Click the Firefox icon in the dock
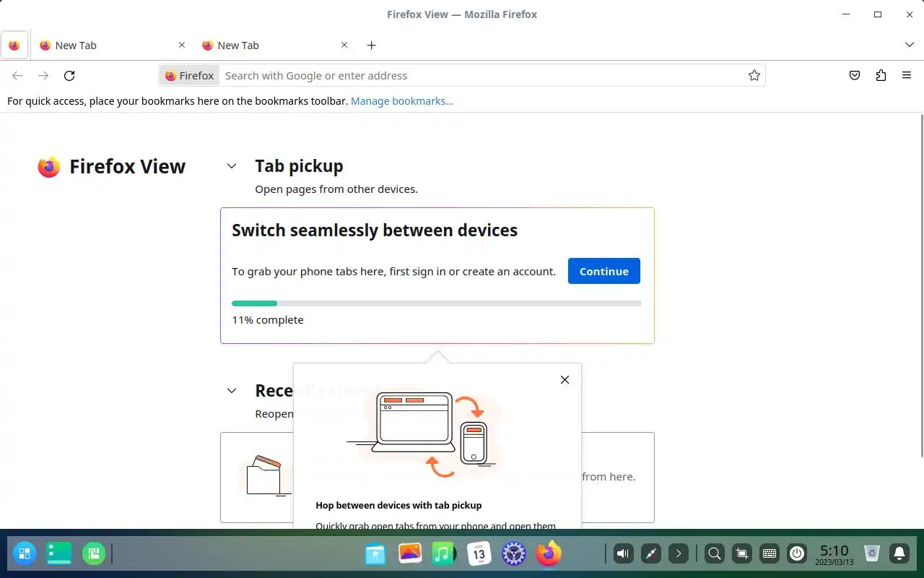Viewport: 924px width, 578px height. (x=549, y=554)
